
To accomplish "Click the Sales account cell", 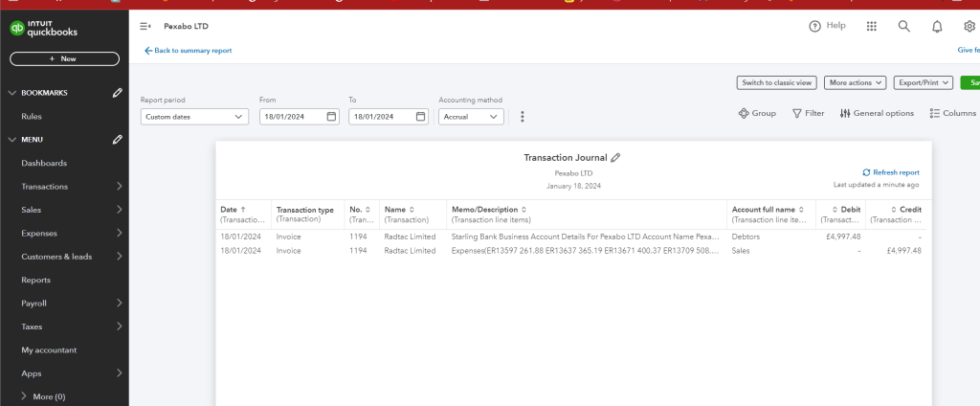I will coord(741,251).
